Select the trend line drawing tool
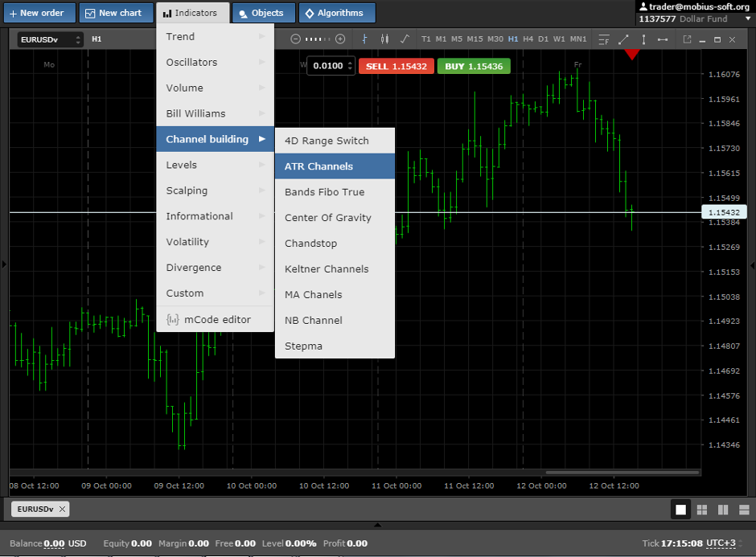 [623, 39]
